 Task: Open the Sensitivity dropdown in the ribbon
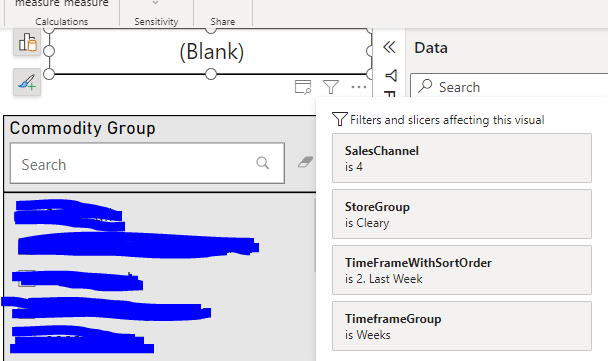[x=155, y=3]
